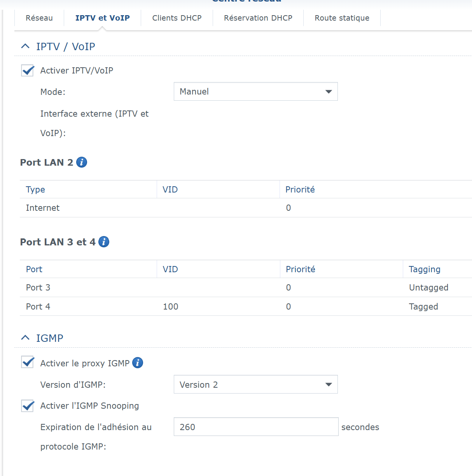The image size is (472, 476).
Task: Click the IGMP membership expiration field
Action: [x=256, y=427]
